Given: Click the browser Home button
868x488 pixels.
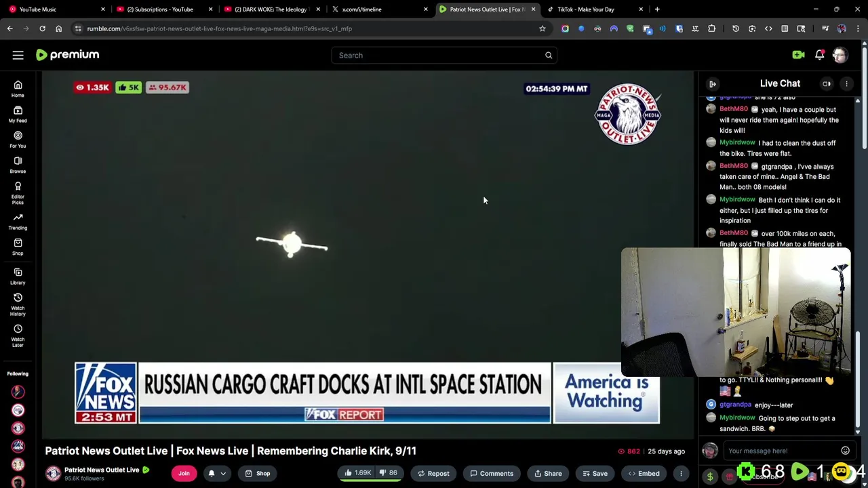Looking at the screenshot, I should click(x=58, y=28).
